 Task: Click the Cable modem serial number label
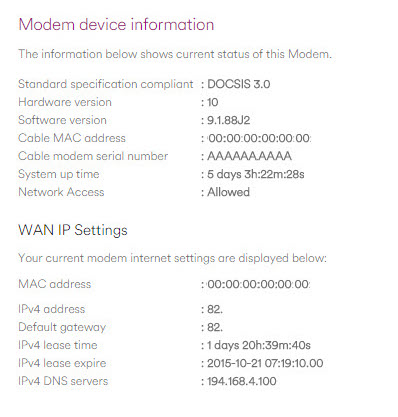tap(93, 156)
